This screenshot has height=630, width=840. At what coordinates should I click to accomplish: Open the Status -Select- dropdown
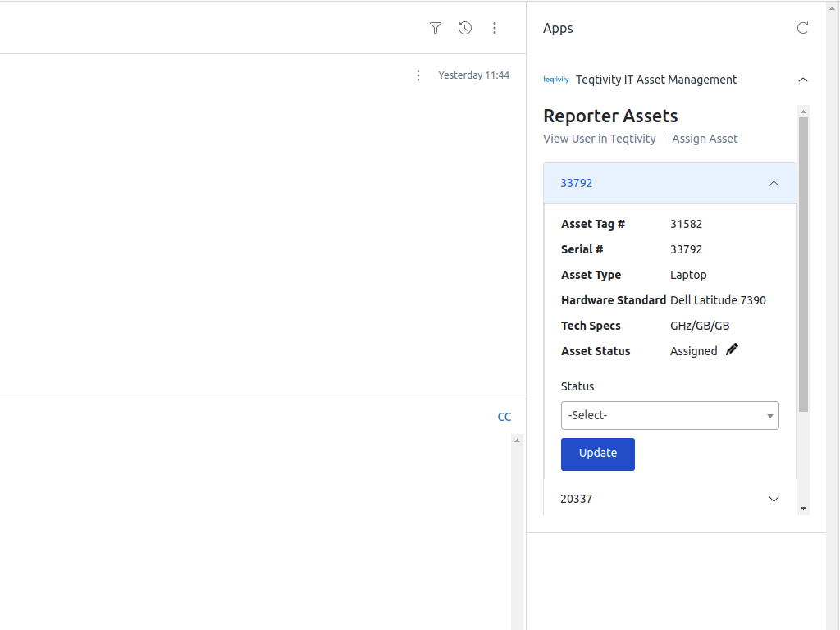tap(669, 415)
